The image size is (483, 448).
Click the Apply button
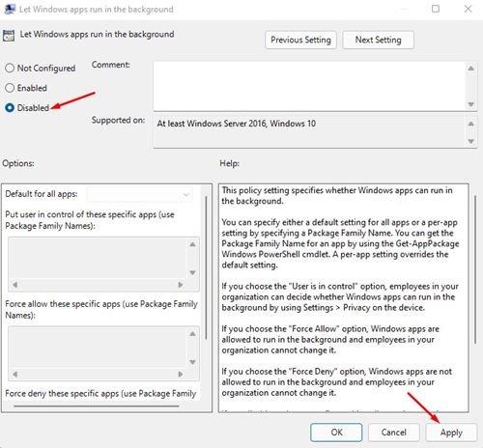(x=451, y=433)
